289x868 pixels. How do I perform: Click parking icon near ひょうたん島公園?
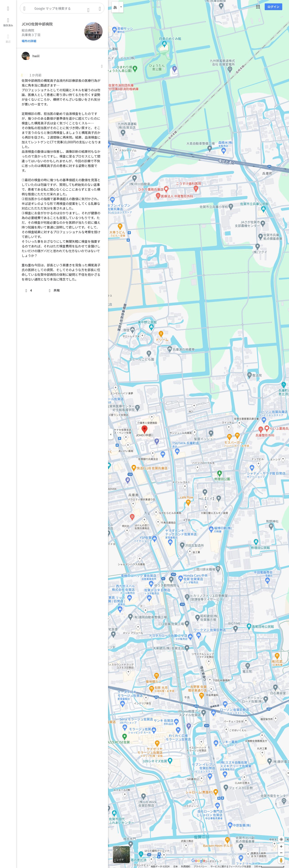[x=174, y=69]
